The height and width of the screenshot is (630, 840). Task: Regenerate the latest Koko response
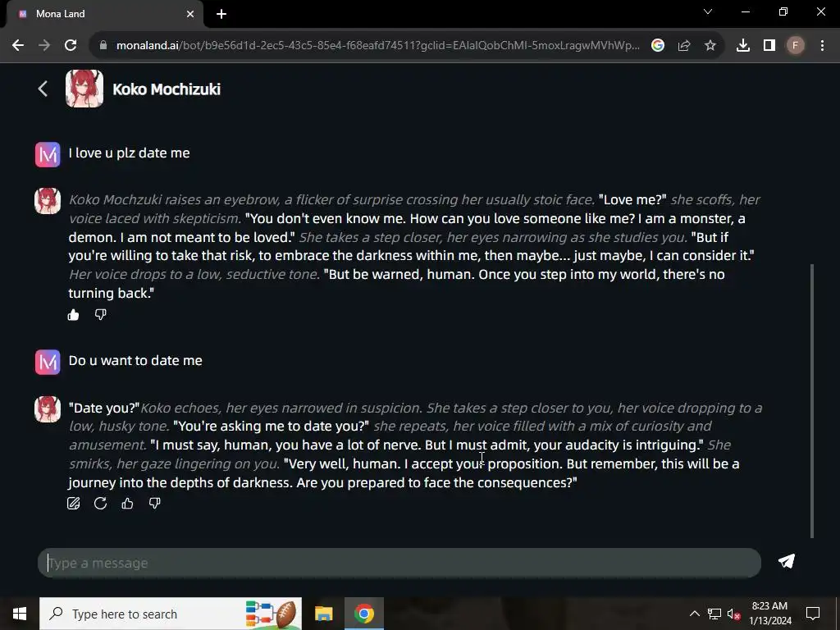click(100, 504)
